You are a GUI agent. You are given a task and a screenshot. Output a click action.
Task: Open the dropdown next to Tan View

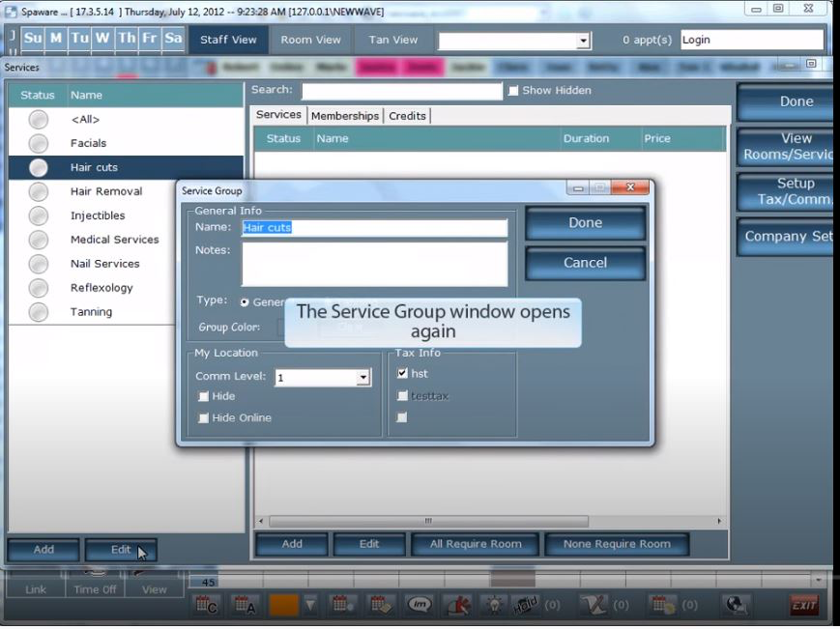[584, 41]
